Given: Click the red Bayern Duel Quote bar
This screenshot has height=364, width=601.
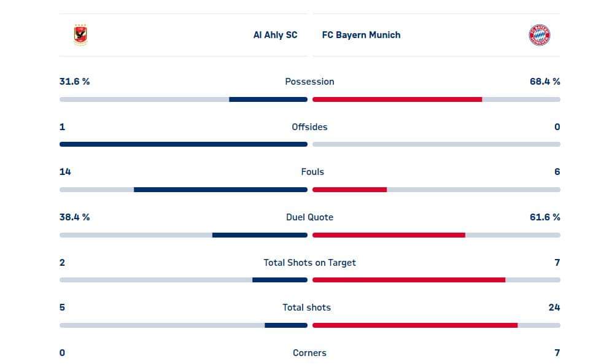Looking at the screenshot, I should 389,235.
